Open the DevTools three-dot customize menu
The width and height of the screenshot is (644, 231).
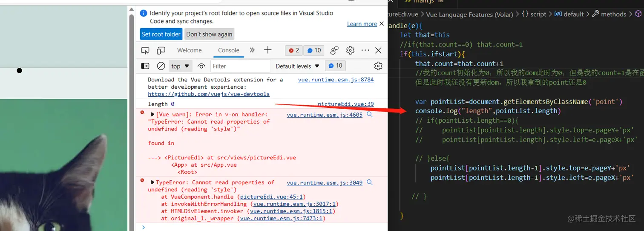pyautogui.click(x=365, y=50)
